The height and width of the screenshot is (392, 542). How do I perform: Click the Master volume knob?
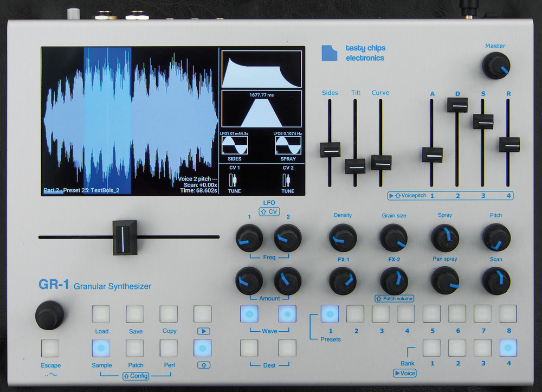(x=495, y=67)
